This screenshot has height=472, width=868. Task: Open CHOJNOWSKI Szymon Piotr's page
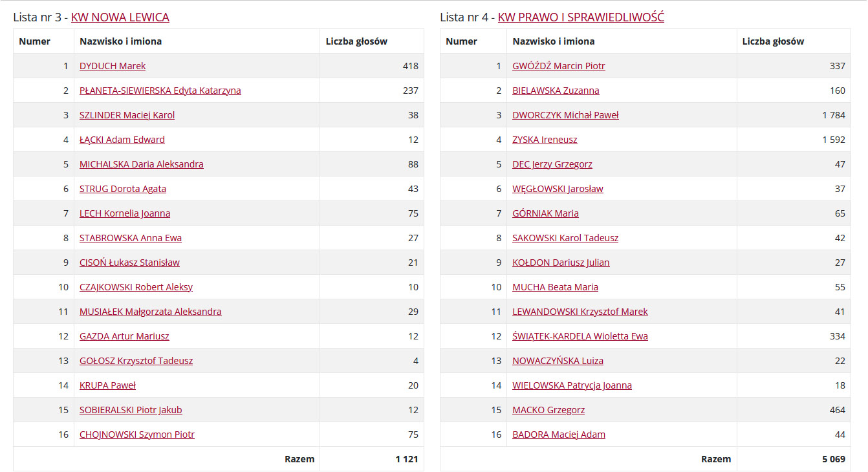pyautogui.click(x=136, y=434)
